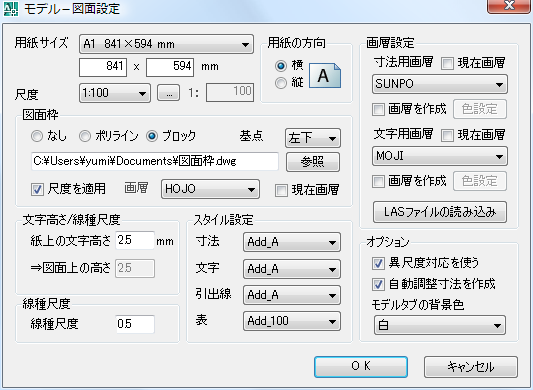Select 縦 portrait orientation radio
Image resolution: width=533 pixels, height=390 pixels.
point(281,83)
